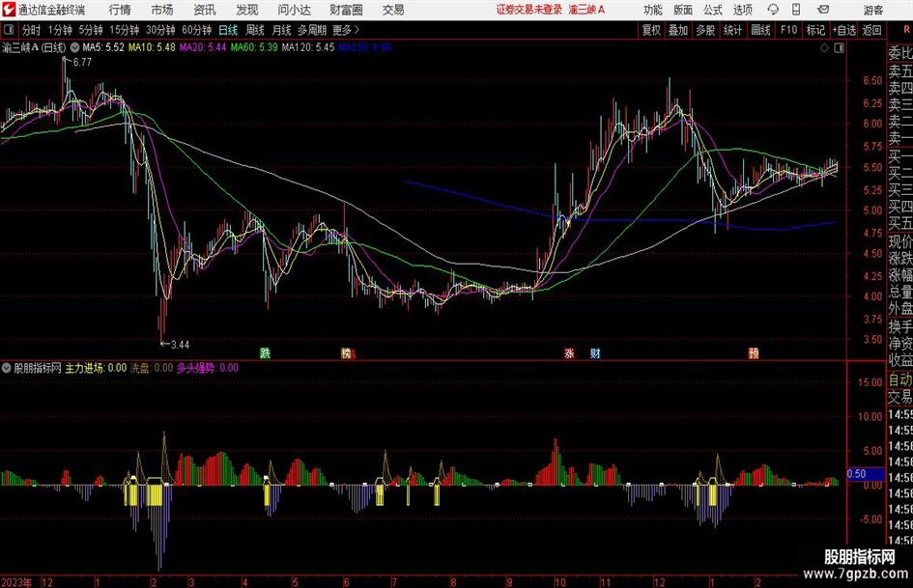Open the MA settings dropdown next to 渝三峡A
Viewport: 913px width, 588px height.
point(74,47)
